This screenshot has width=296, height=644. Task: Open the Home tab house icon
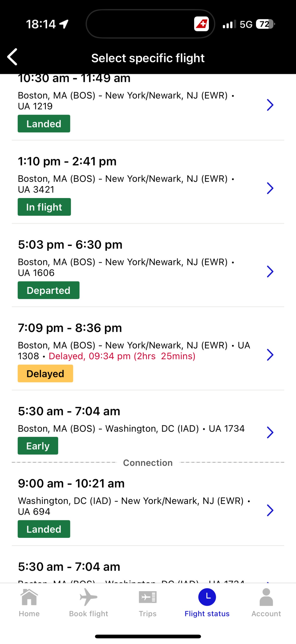click(29, 597)
